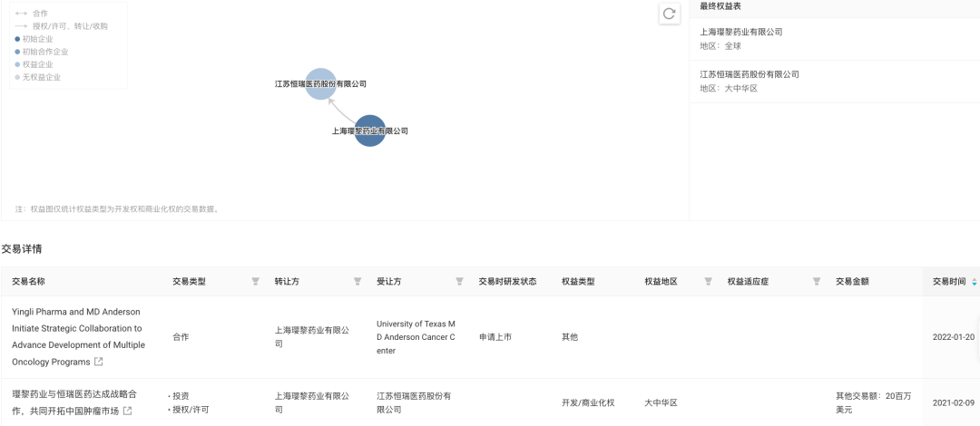Image resolution: width=980 pixels, height=426 pixels.
Task: Open external link icon for 璎黎药业与恒瑞医药 deal
Action: (x=128, y=411)
